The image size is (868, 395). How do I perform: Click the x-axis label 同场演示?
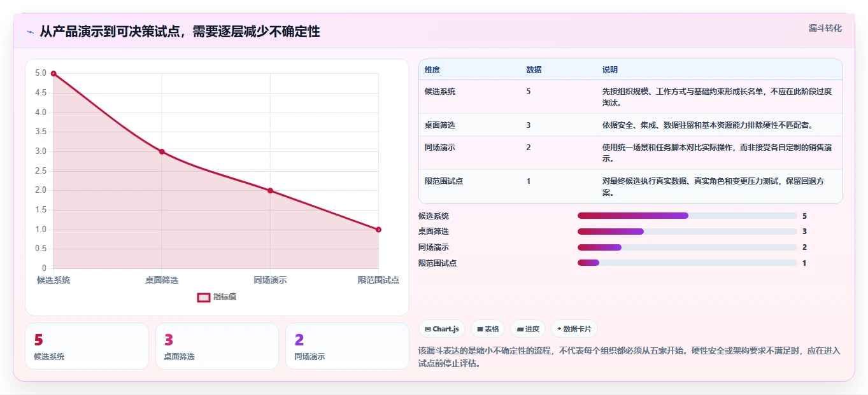click(270, 280)
